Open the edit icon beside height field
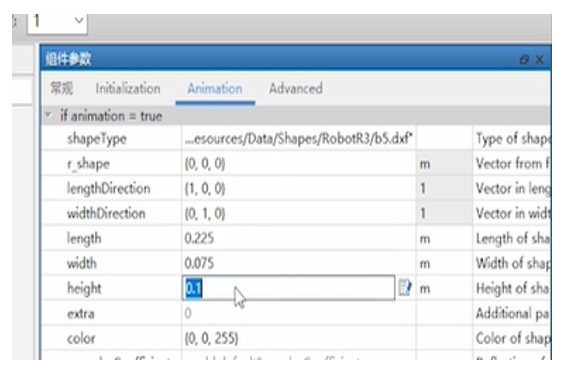Image resolution: width=578 pixels, height=384 pixels. (x=405, y=287)
